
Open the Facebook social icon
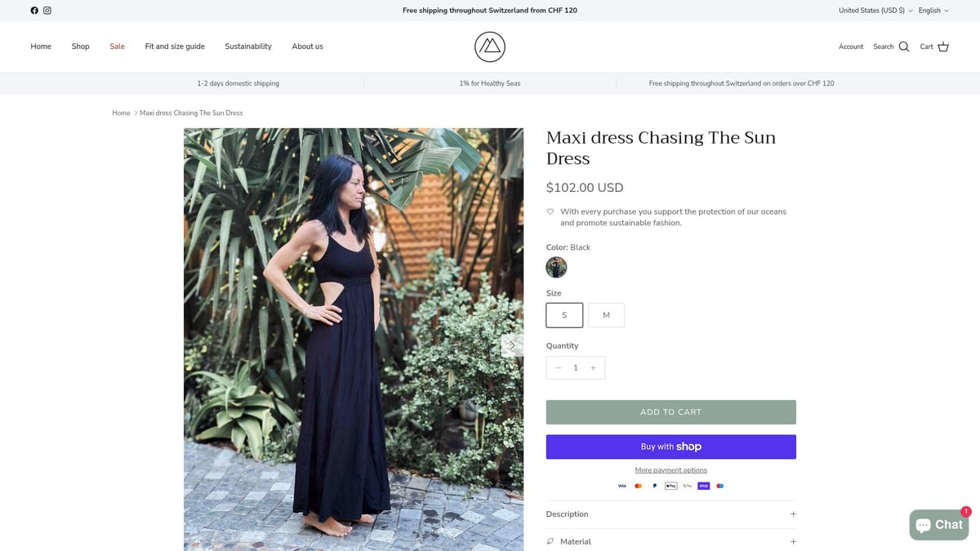coord(33,11)
